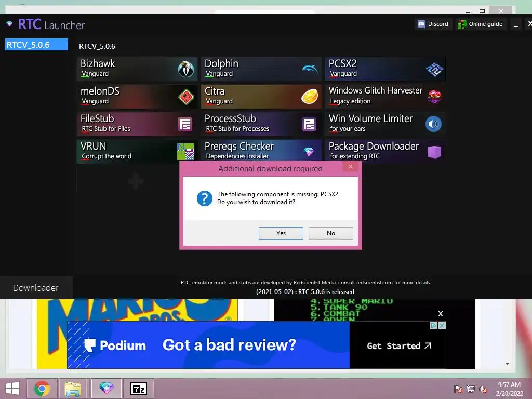Click the Windows Glitch Harvester gem icon
Screen dimensions: 532x399
(434, 97)
